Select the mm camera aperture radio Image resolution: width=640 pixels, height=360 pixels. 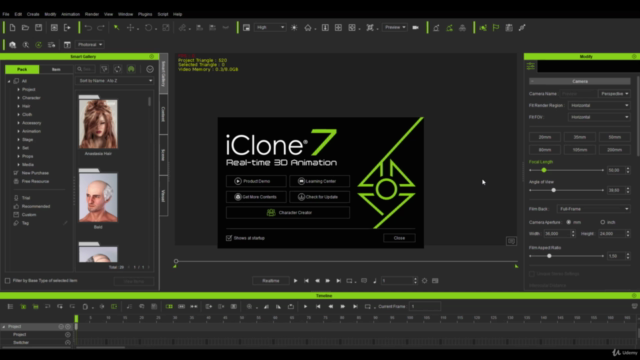click(x=569, y=222)
